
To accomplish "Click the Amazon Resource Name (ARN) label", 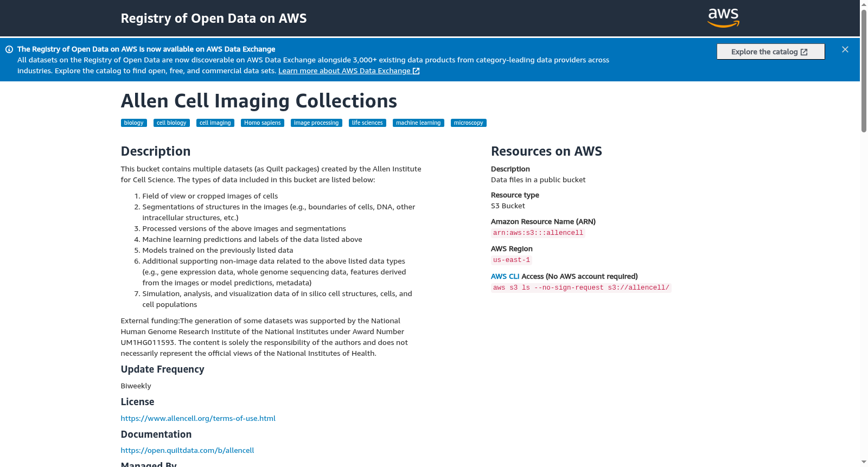I will 543,222.
